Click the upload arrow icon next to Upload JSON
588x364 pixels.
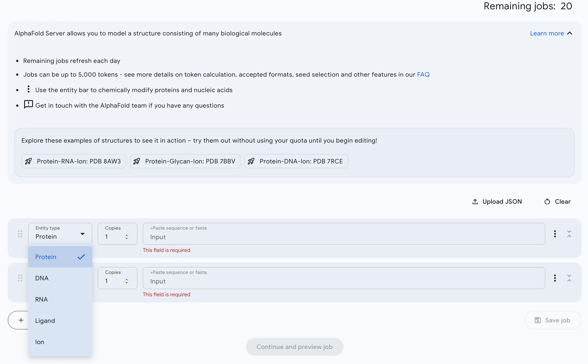(475, 201)
